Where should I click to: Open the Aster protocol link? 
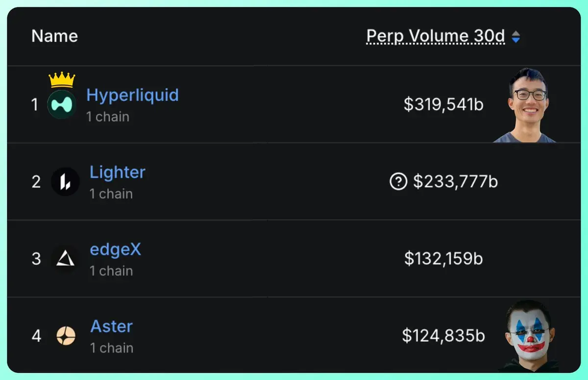click(x=112, y=327)
